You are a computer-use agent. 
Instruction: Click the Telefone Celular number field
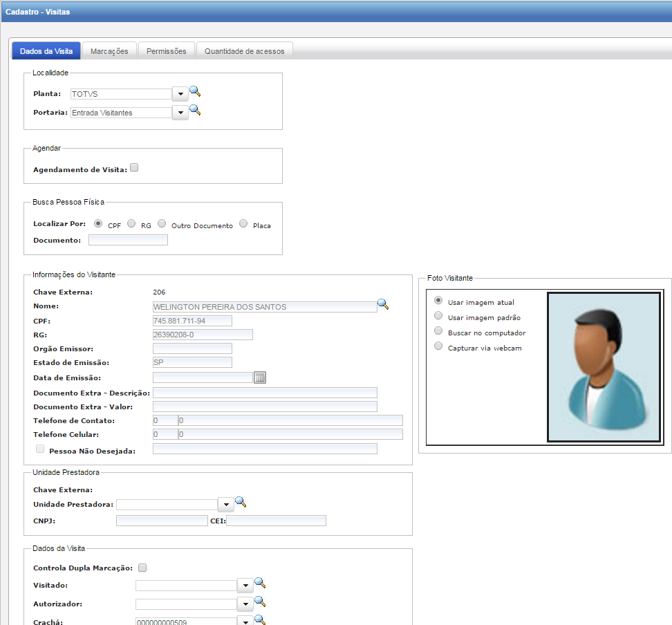[x=290, y=434]
